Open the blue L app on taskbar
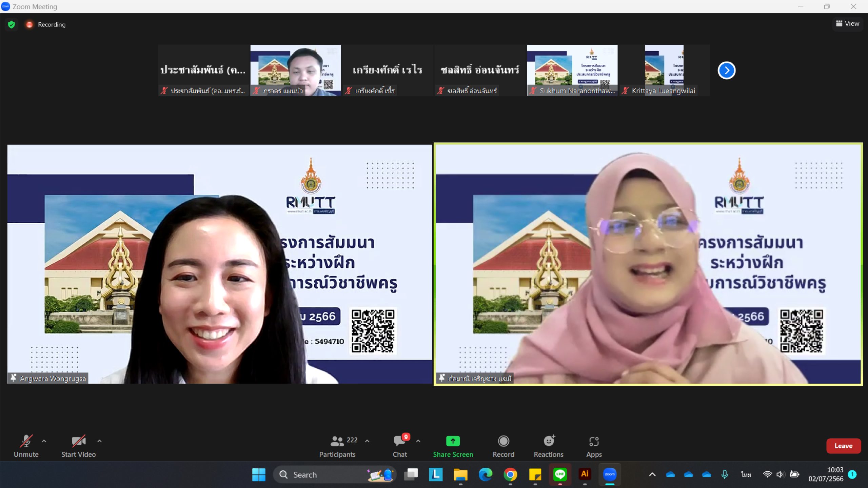Viewport: 868px width, 488px height. [x=436, y=474]
